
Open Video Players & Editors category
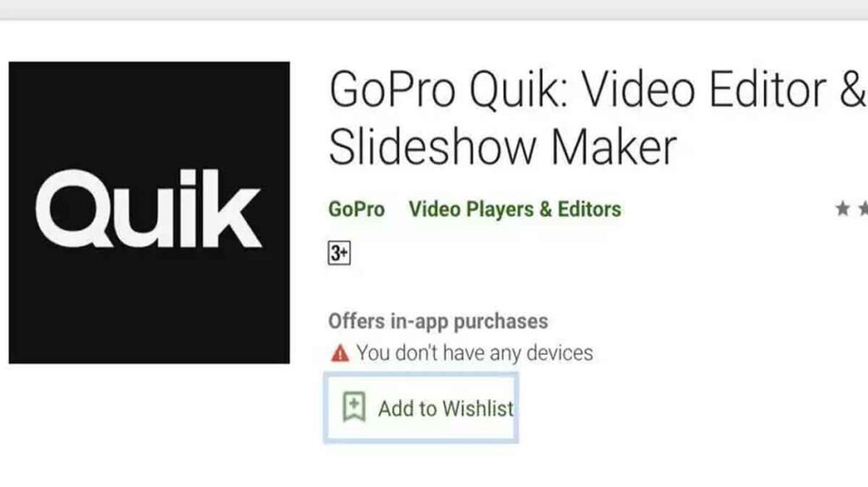coord(515,209)
